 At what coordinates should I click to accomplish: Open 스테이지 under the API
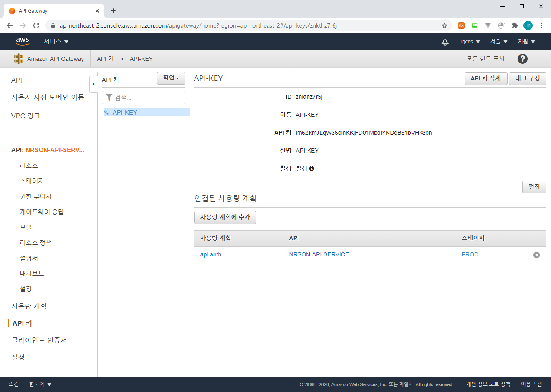(x=32, y=181)
